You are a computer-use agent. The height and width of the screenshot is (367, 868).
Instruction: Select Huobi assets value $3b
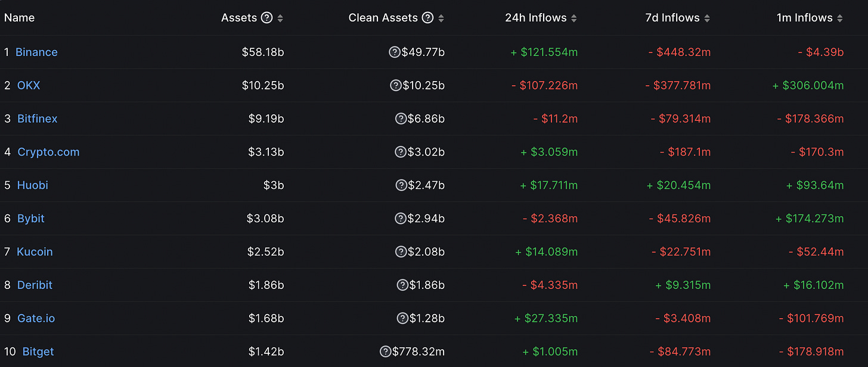point(274,185)
